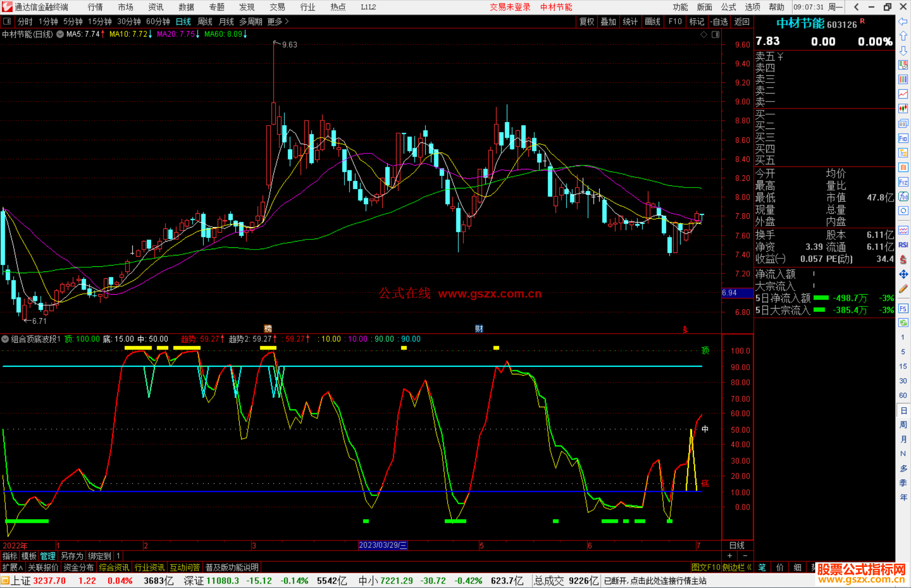Expand the 扩展 panel at bottom left
The height and width of the screenshot is (588, 911).
13,567
